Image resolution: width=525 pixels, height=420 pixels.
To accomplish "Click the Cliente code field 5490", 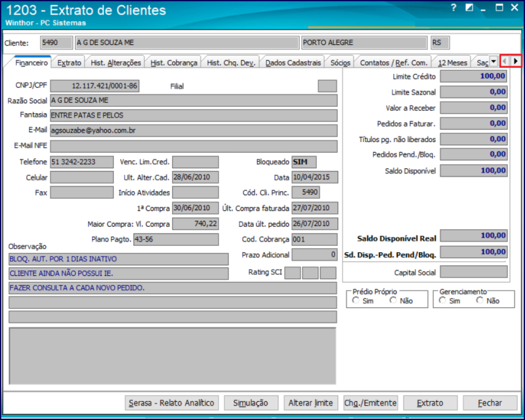I will tap(56, 43).
